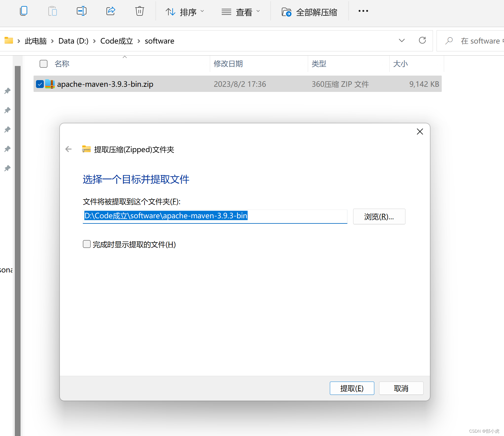Image resolution: width=504 pixels, height=436 pixels.
Task: Click the Share icon
Action: tap(111, 11)
